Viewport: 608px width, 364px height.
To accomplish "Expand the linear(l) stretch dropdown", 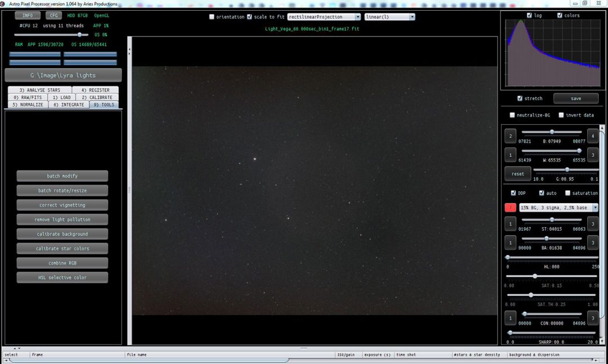I will pos(413,16).
